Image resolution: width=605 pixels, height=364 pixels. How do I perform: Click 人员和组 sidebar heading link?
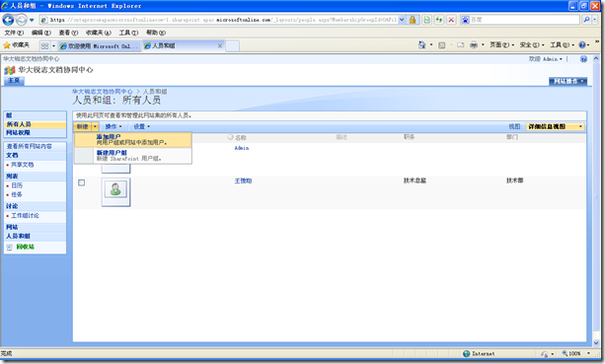[x=18, y=236]
